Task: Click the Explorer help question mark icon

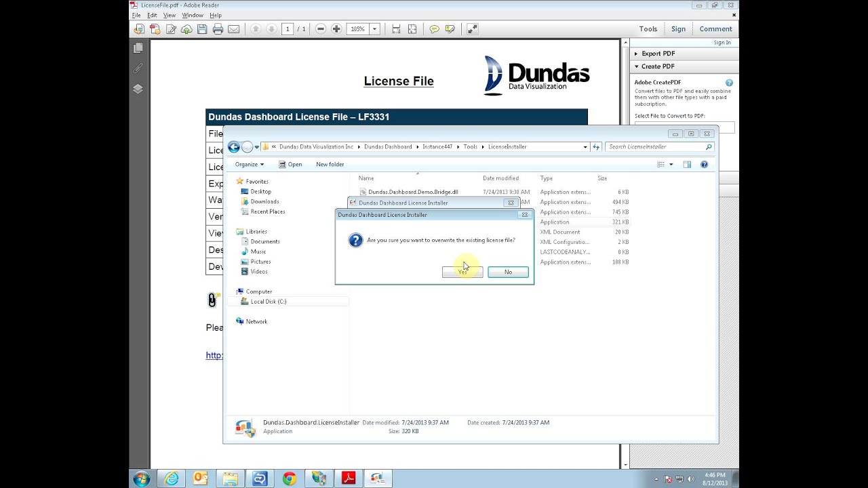Action: tap(704, 165)
